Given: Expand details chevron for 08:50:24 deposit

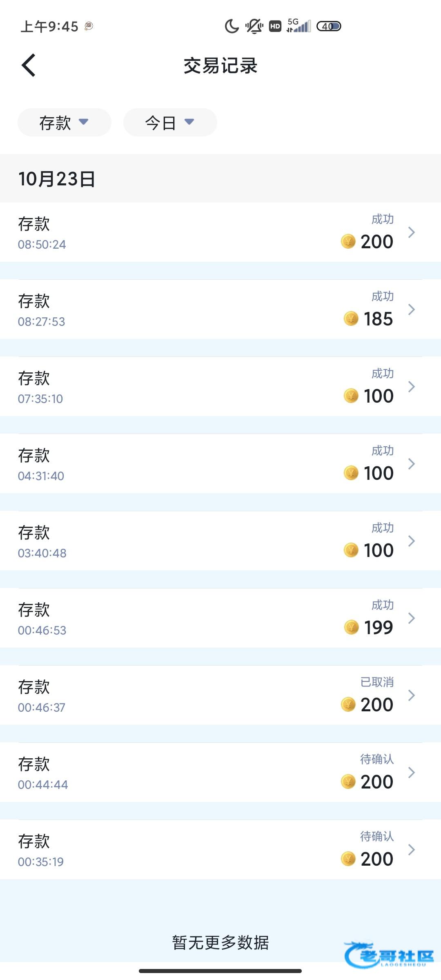Looking at the screenshot, I should (x=412, y=232).
